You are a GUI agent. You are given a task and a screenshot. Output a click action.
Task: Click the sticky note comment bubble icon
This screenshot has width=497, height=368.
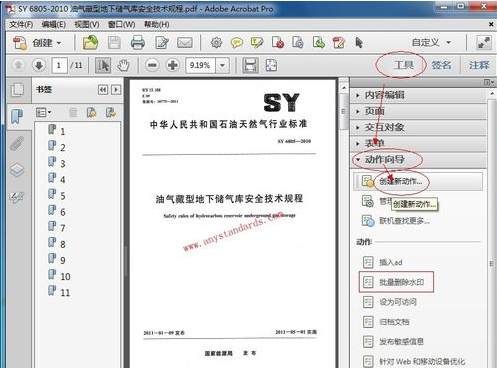pos(237,43)
